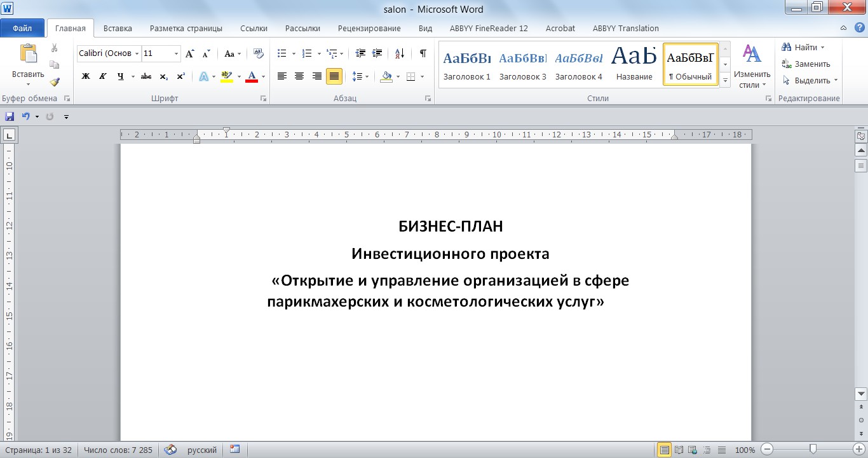Sort the selected text alphabetically
Screen dimensions: 868x458
click(x=400, y=53)
